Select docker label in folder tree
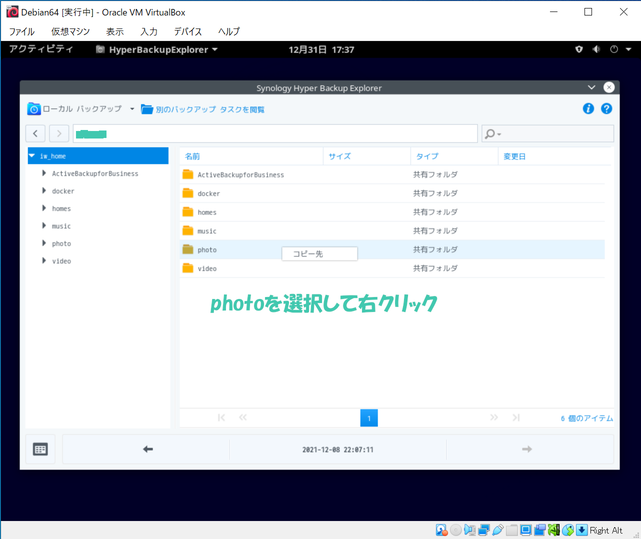The height and width of the screenshot is (539, 641). tap(63, 191)
